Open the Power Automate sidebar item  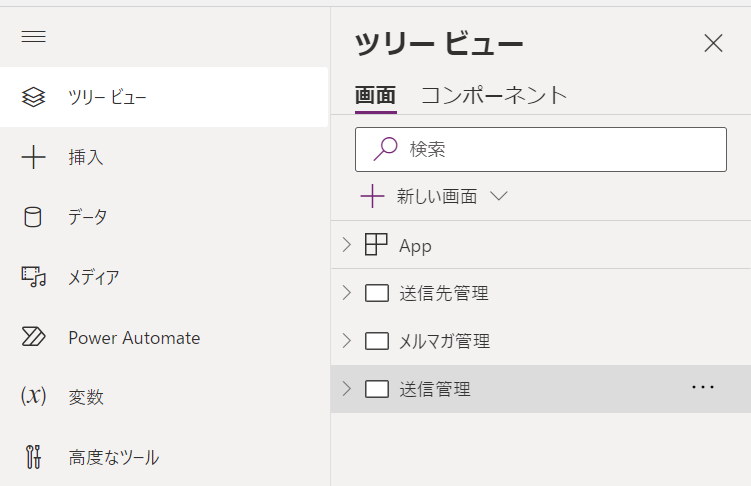point(164,337)
